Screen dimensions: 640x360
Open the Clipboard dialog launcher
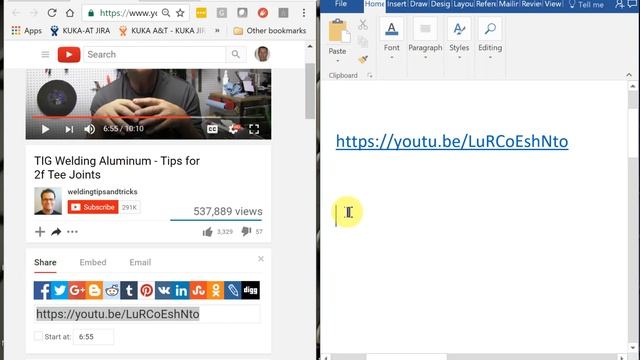[x=369, y=76]
